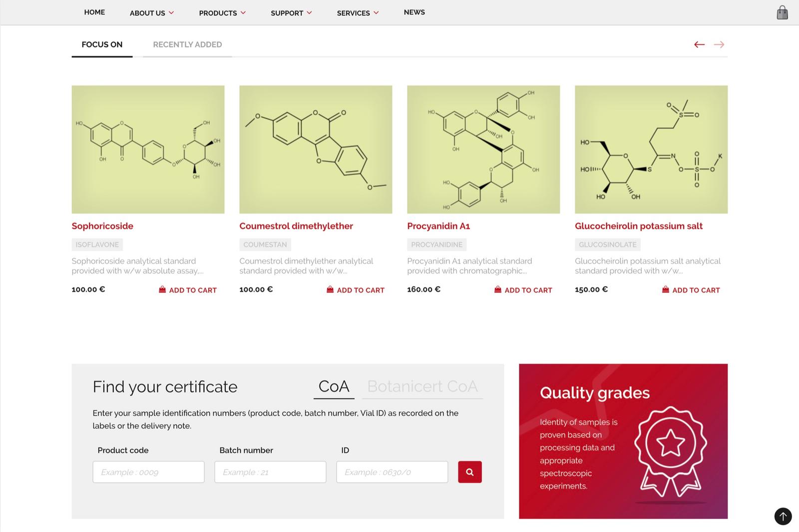Click the Coumestan category tag
This screenshot has width=799, height=532.
click(265, 245)
